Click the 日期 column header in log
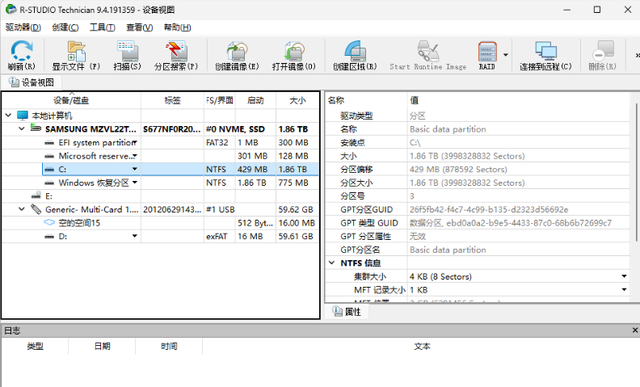This screenshot has height=387, width=640. pyautogui.click(x=102, y=346)
